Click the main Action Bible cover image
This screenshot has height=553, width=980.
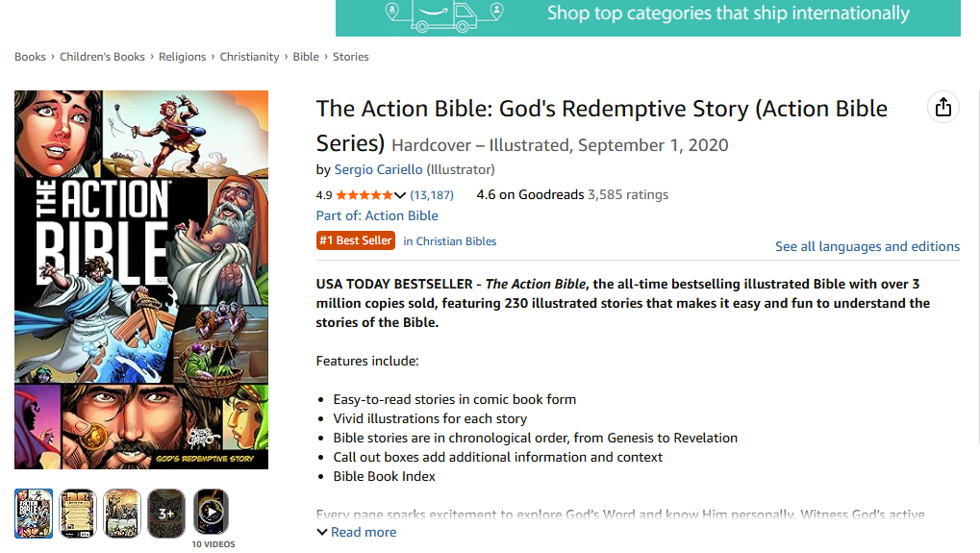(141, 280)
